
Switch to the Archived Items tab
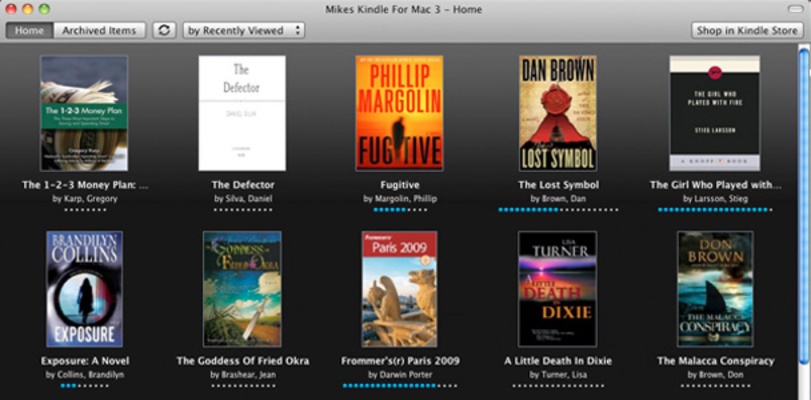(99, 31)
